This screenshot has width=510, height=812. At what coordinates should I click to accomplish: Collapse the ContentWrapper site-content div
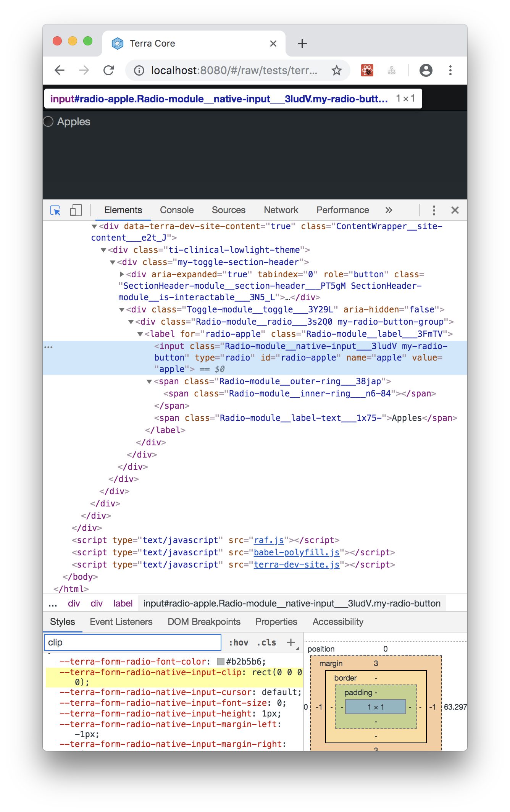coord(94,226)
